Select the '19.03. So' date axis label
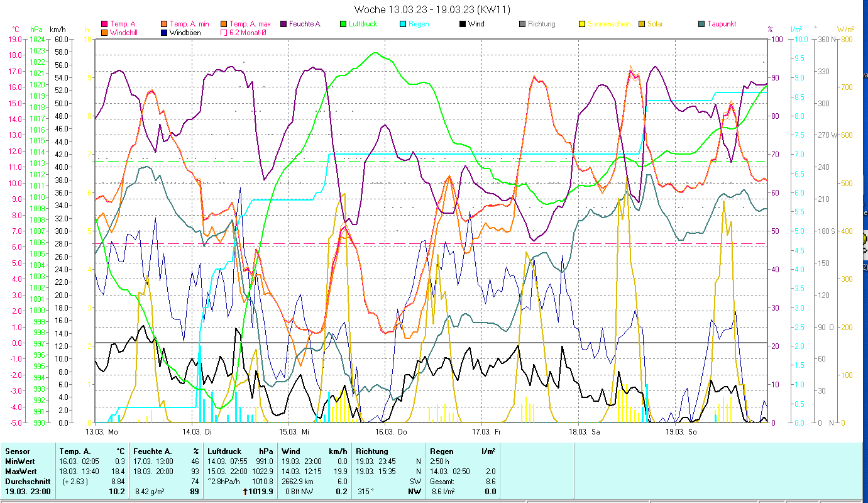 tap(681, 432)
